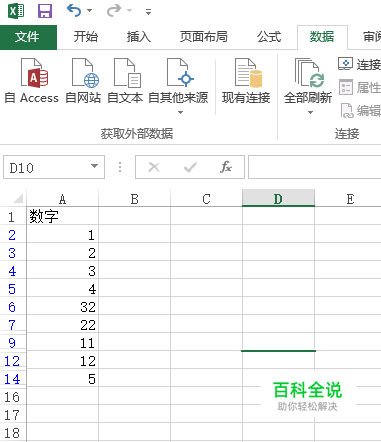The width and height of the screenshot is (381, 442).
Task: Import data 自网站
Action: coord(83,81)
